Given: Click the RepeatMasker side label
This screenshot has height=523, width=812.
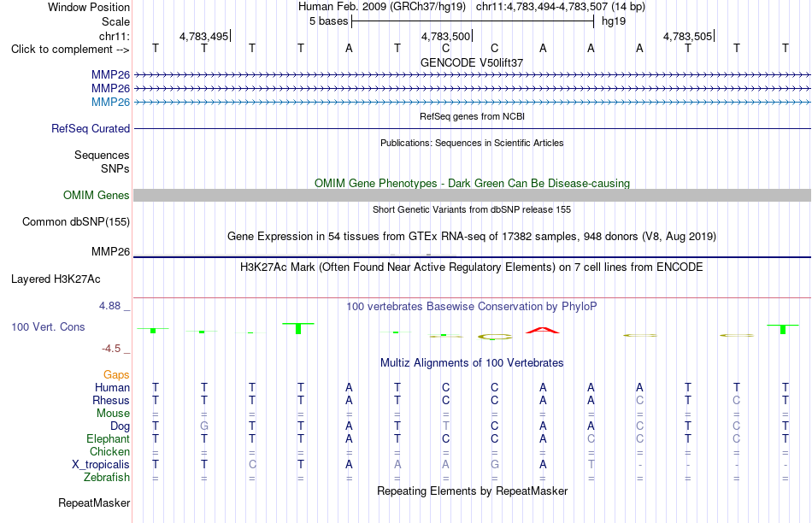Looking at the screenshot, I should click(x=94, y=502).
